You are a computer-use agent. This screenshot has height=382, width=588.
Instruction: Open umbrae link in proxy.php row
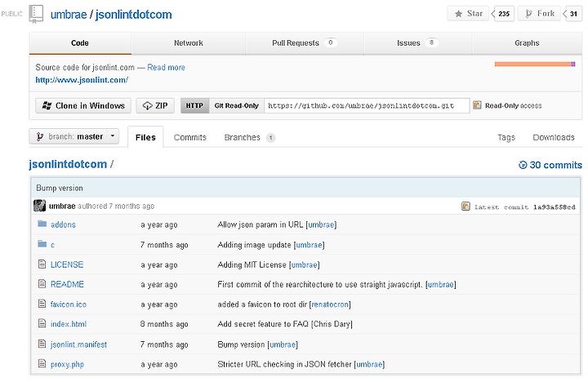coord(369,364)
